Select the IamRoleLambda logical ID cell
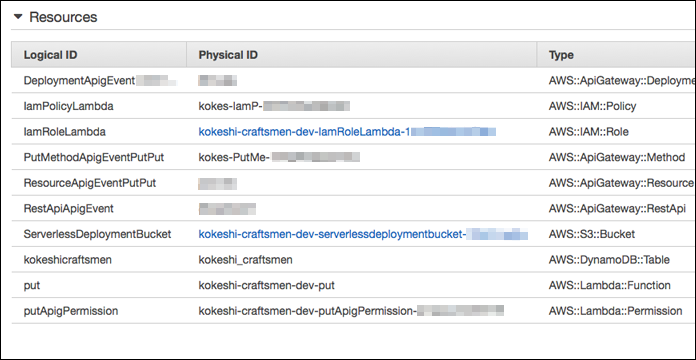Screen dimensions: 696x360 pos(64,132)
